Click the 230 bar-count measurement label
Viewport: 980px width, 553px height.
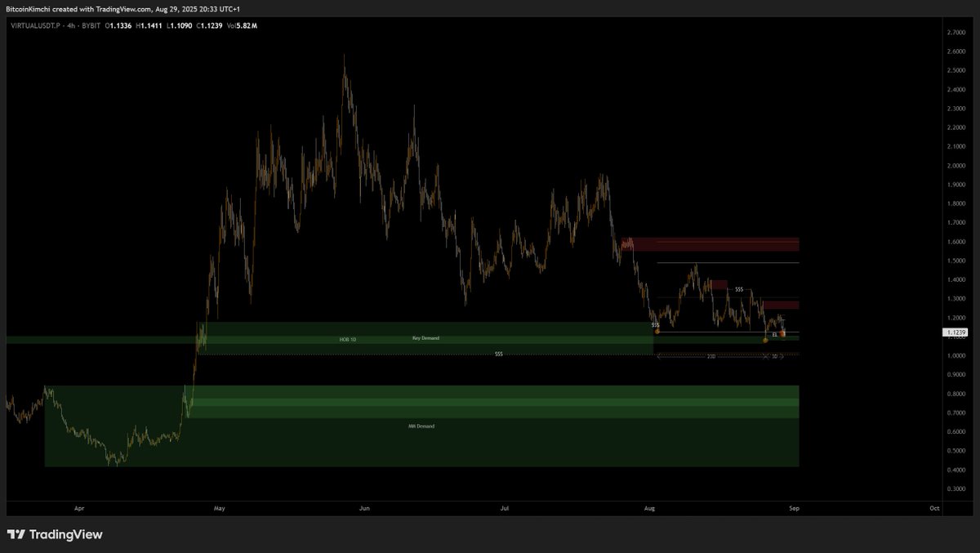pyautogui.click(x=712, y=356)
